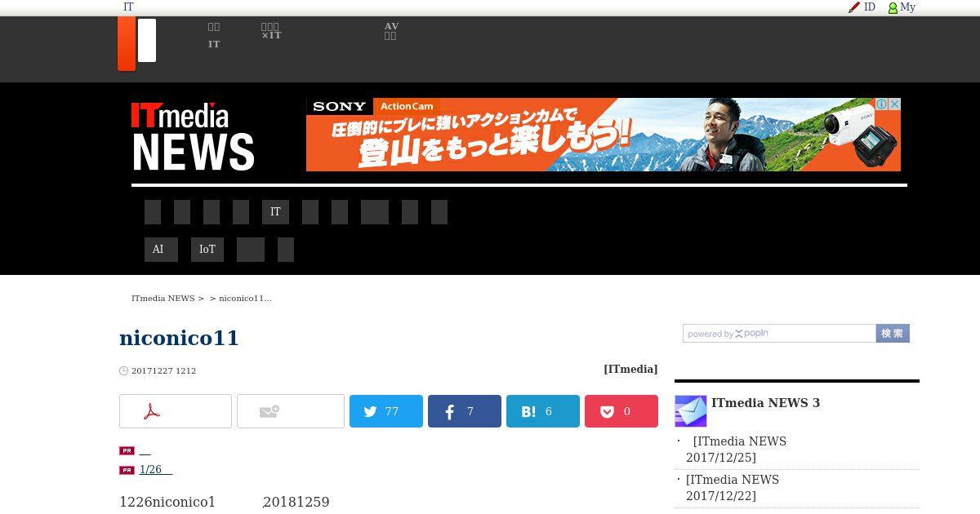
Task: Open the ×IT header menu item
Action: (271, 31)
